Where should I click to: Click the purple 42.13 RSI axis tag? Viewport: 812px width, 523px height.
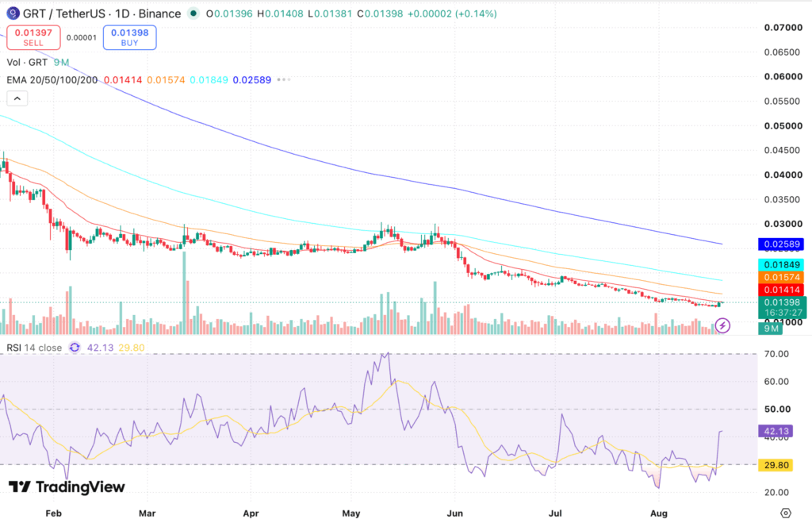[776, 431]
